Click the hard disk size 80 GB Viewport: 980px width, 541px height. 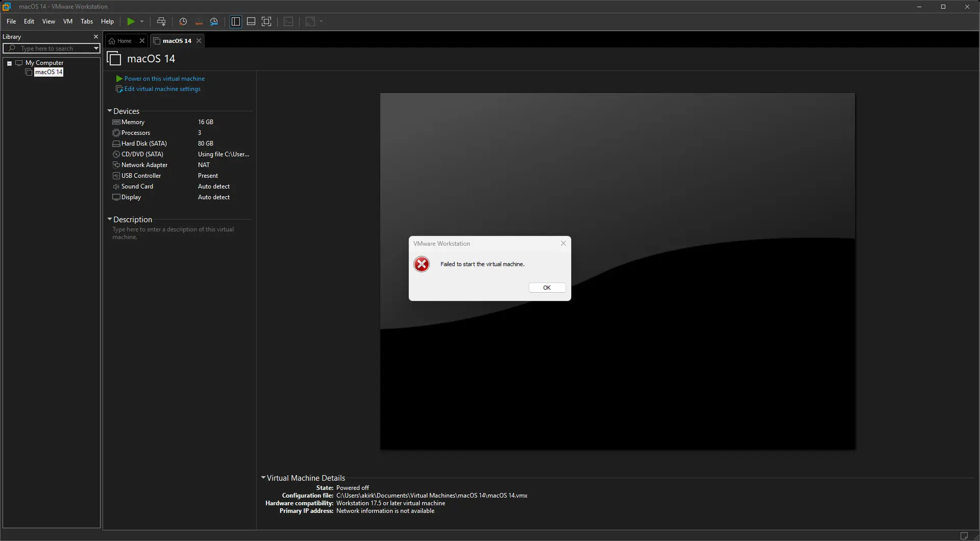point(206,144)
